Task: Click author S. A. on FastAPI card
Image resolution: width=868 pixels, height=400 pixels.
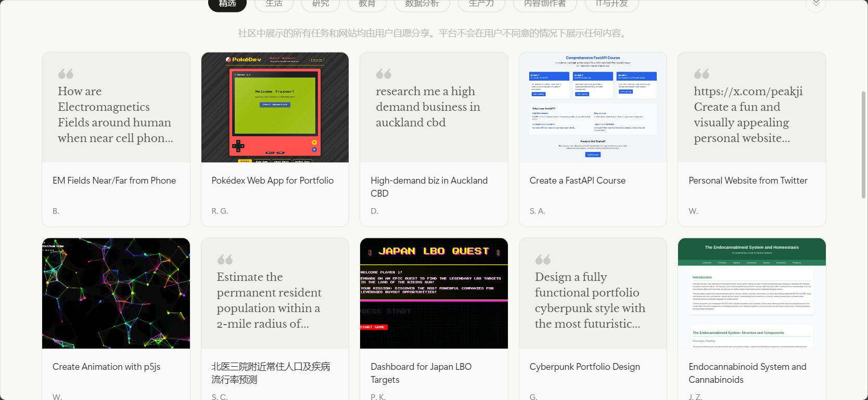Action: (x=537, y=211)
